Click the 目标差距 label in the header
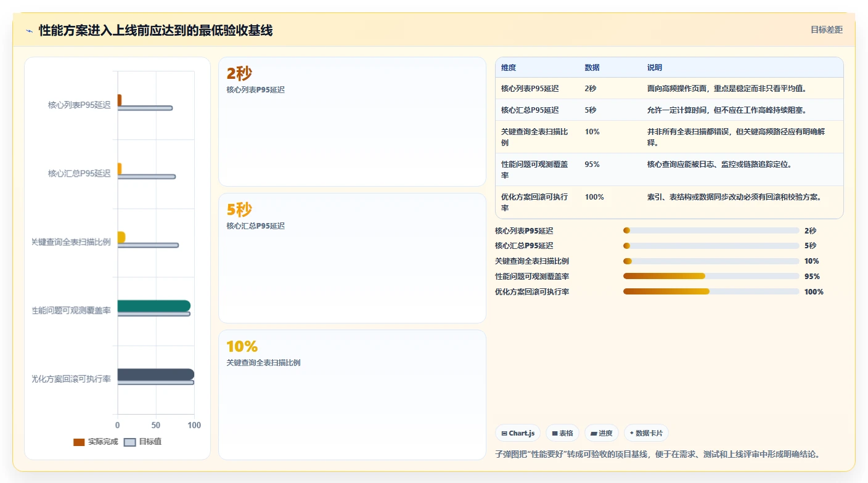Image resolution: width=868 pixels, height=483 pixels. pyautogui.click(x=826, y=30)
